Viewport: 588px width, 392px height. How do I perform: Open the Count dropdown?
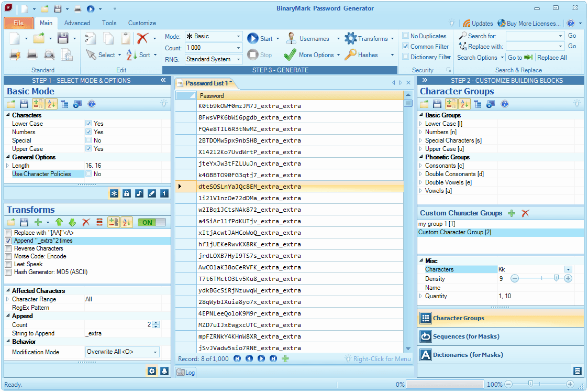point(238,48)
